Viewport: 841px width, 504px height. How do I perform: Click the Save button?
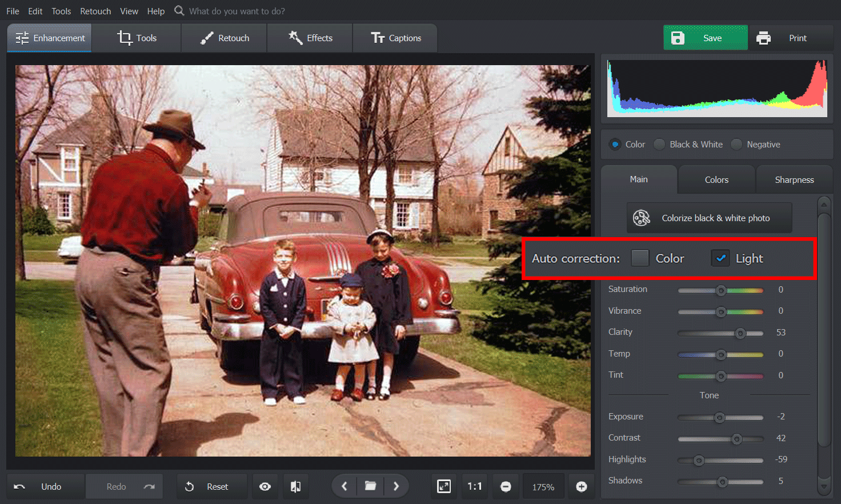pos(705,38)
